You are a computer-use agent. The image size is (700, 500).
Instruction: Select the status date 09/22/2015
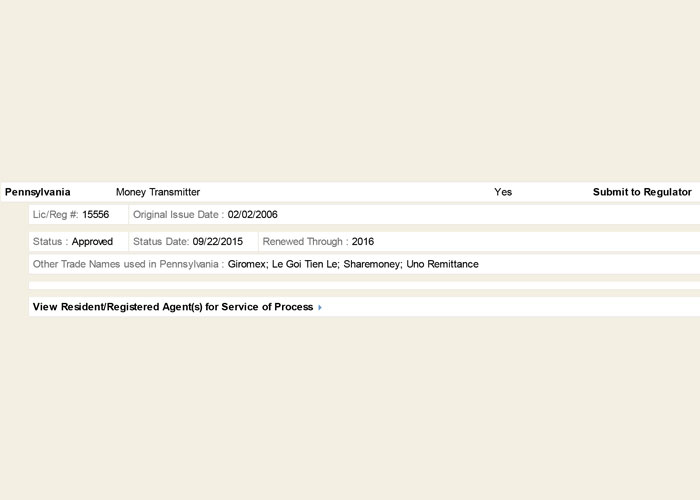218,242
